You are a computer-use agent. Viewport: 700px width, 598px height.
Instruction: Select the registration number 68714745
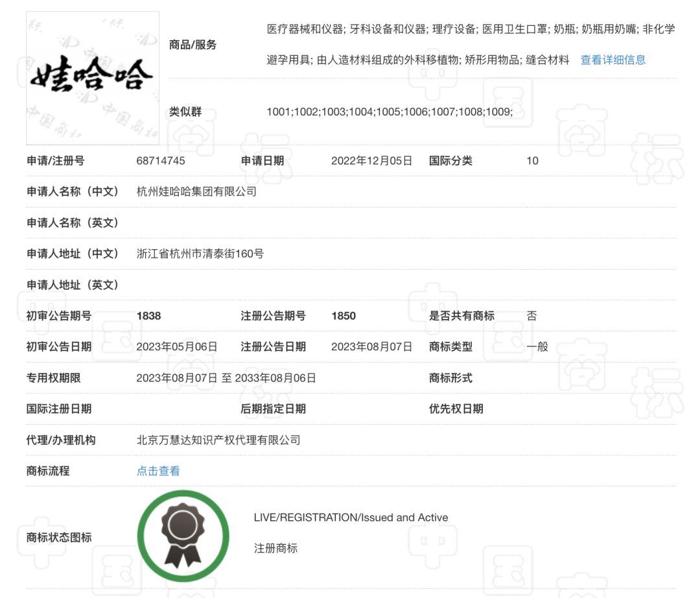coord(161,161)
